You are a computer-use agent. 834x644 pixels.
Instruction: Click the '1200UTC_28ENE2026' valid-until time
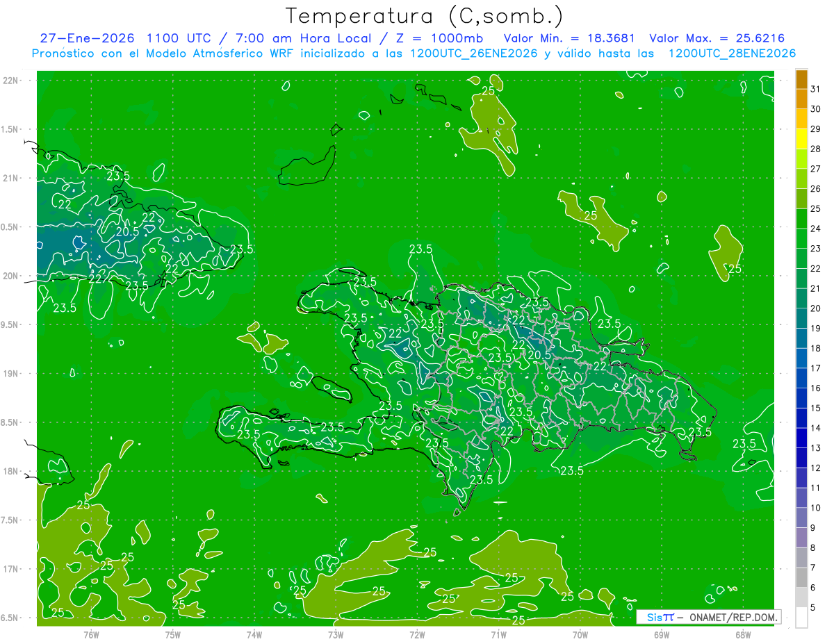coord(732,53)
